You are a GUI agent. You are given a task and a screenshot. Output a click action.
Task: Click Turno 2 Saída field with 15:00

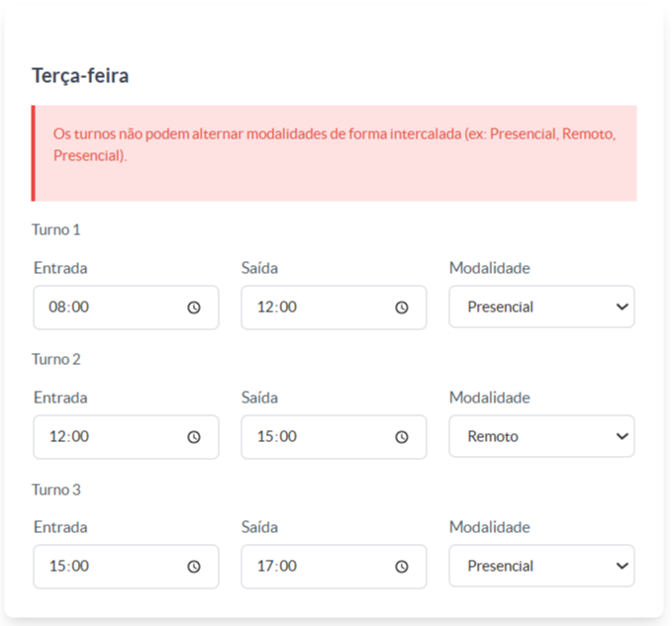coord(334,437)
